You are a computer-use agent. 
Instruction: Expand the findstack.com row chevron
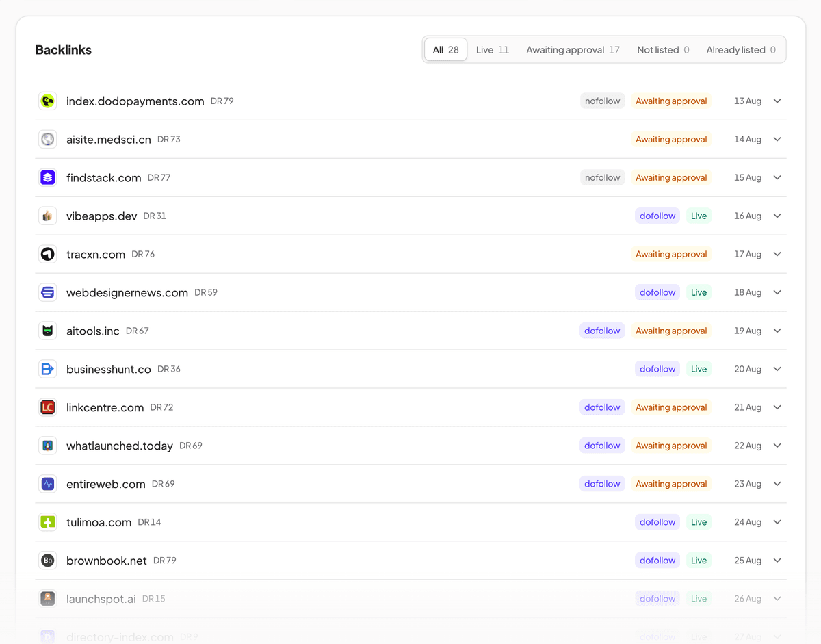point(777,178)
